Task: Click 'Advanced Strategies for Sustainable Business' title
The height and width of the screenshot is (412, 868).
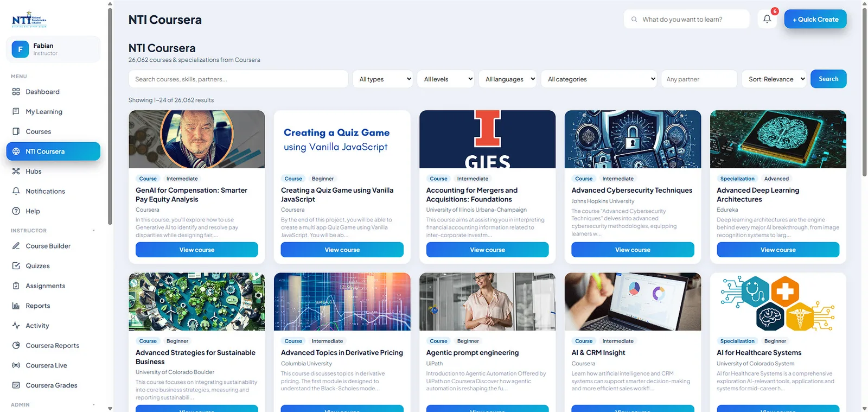Action: pos(195,357)
